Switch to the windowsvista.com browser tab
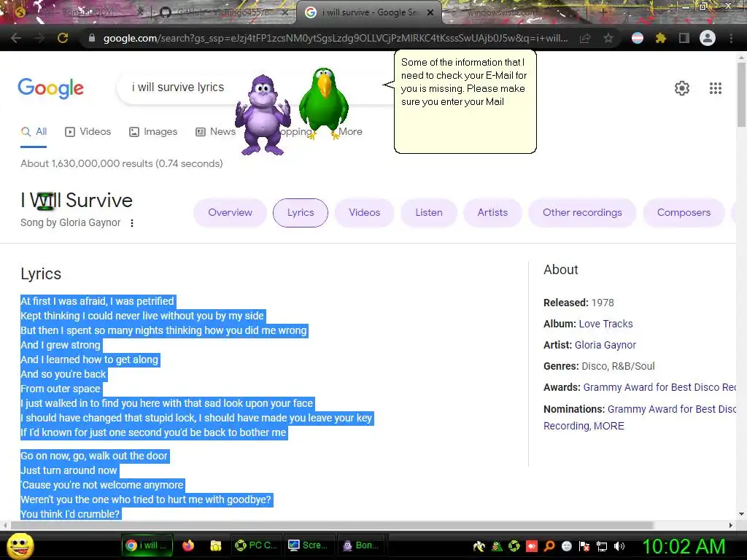 [503, 12]
